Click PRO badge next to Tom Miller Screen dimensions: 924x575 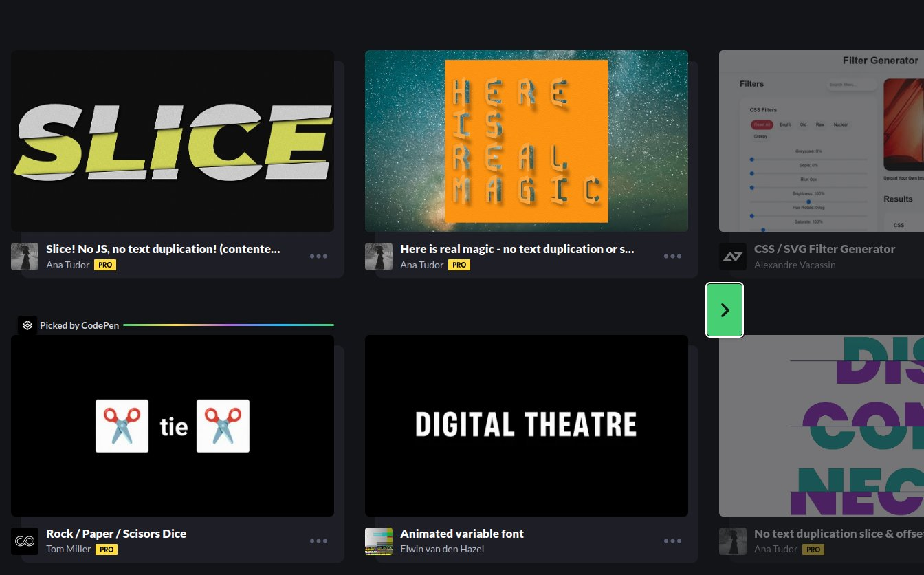tap(107, 550)
